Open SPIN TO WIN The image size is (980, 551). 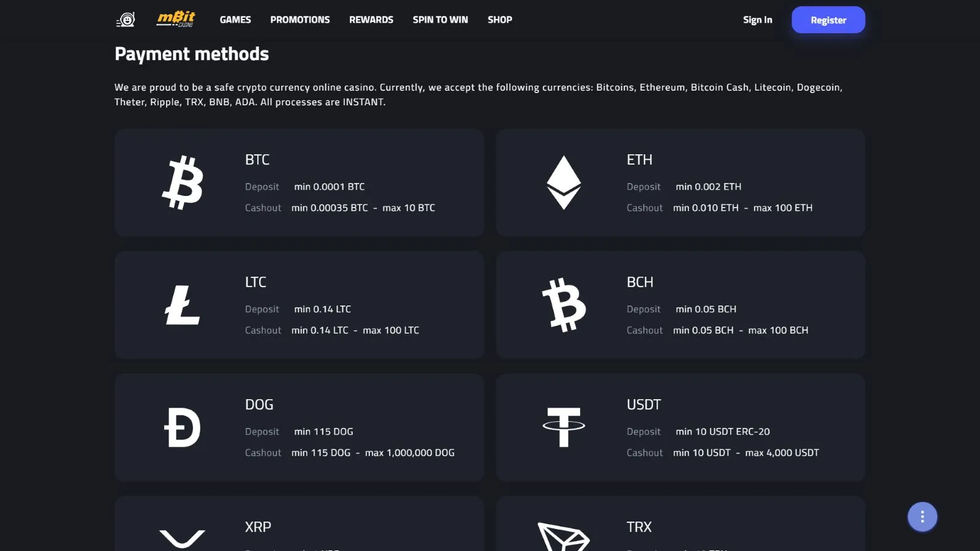point(440,20)
